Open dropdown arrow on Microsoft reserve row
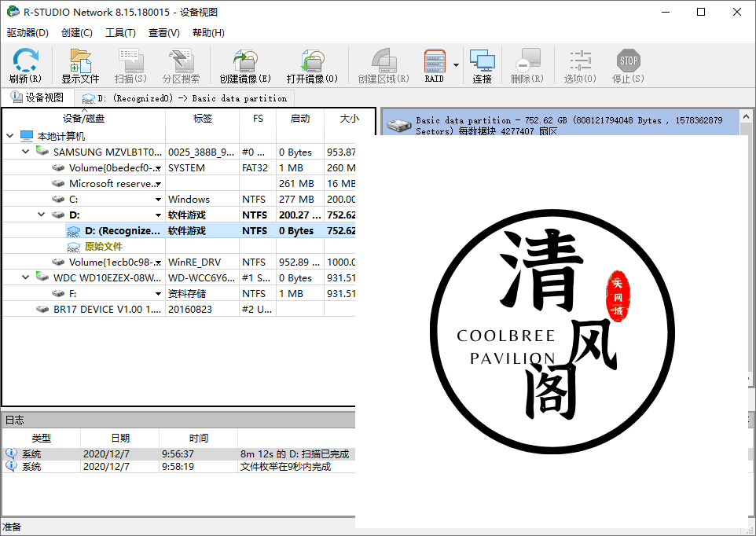The width and height of the screenshot is (756, 536). pos(158,184)
